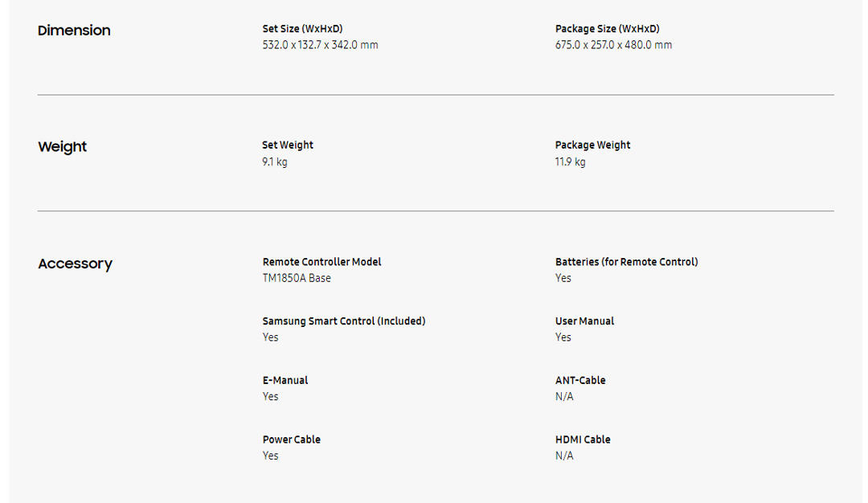Click the Batteries (for Remote Control) label
Image resolution: width=868 pixels, height=503 pixels.
[626, 262]
